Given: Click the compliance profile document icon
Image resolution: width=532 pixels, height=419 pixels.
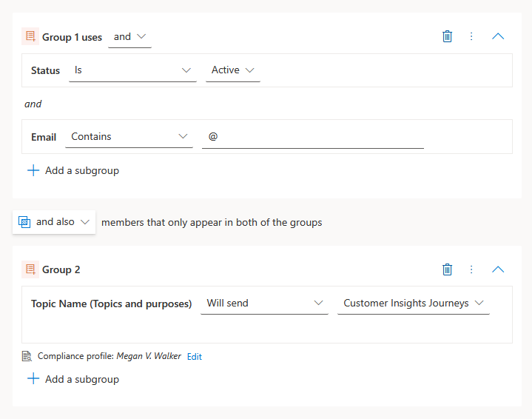Looking at the screenshot, I should [27, 356].
